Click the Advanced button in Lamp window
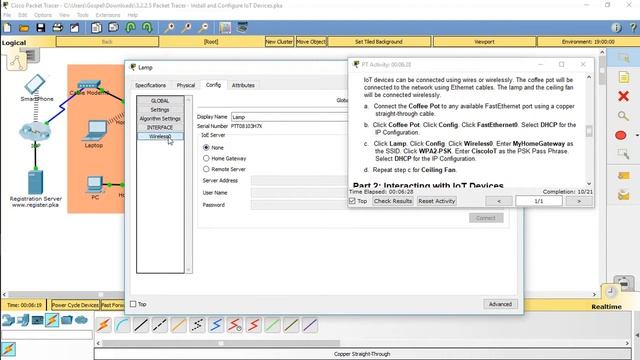Screen dimensions: 640x360 point(500,304)
